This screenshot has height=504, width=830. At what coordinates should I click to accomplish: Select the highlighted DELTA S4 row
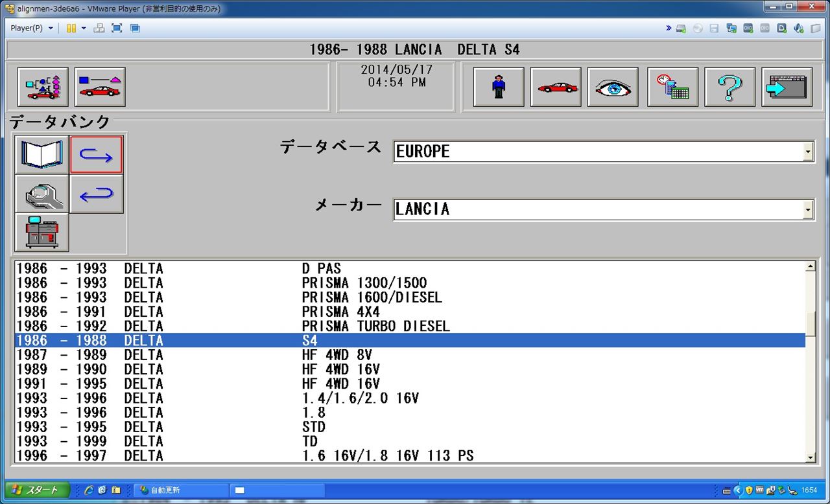coord(410,341)
